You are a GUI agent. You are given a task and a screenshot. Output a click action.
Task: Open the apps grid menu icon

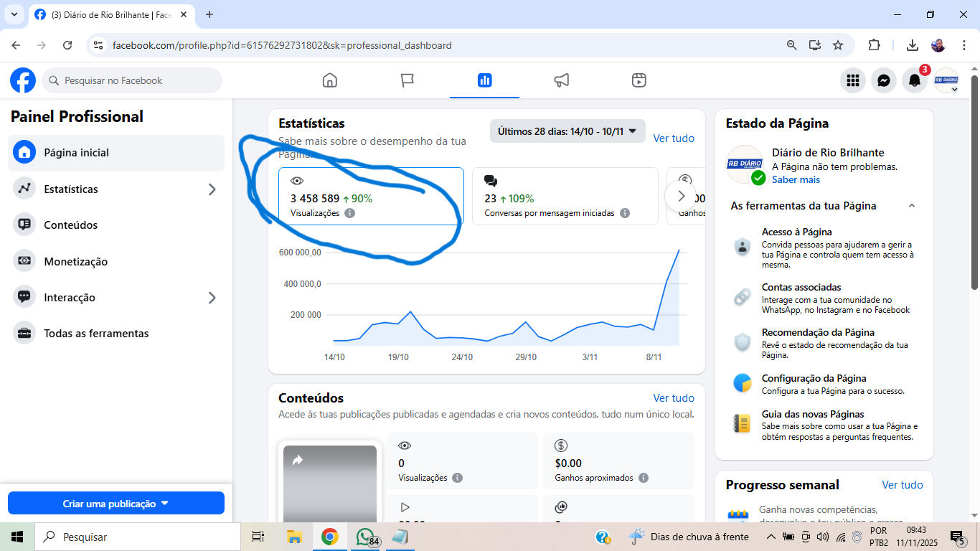(853, 81)
